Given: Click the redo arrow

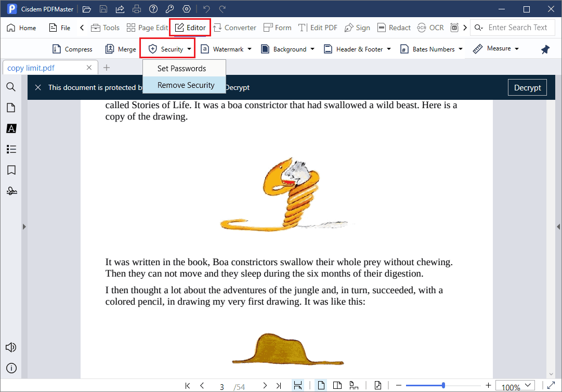Looking at the screenshot, I should pyautogui.click(x=222, y=9).
